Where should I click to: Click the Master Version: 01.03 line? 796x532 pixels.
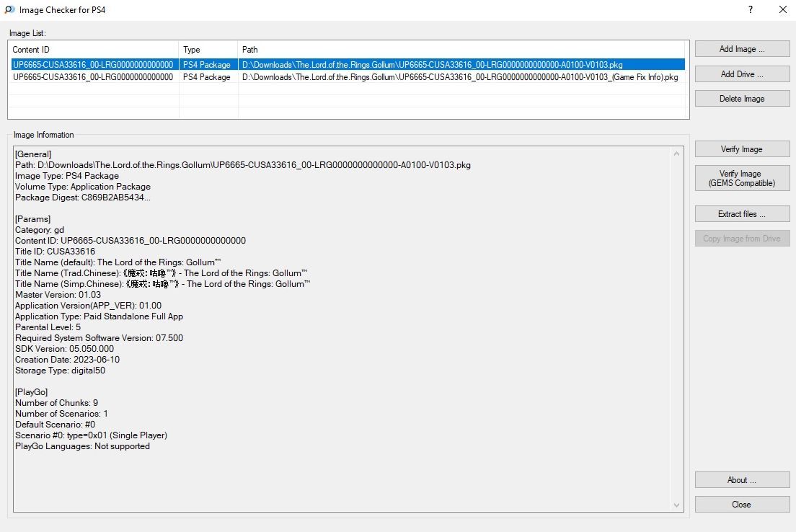click(58, 295)
